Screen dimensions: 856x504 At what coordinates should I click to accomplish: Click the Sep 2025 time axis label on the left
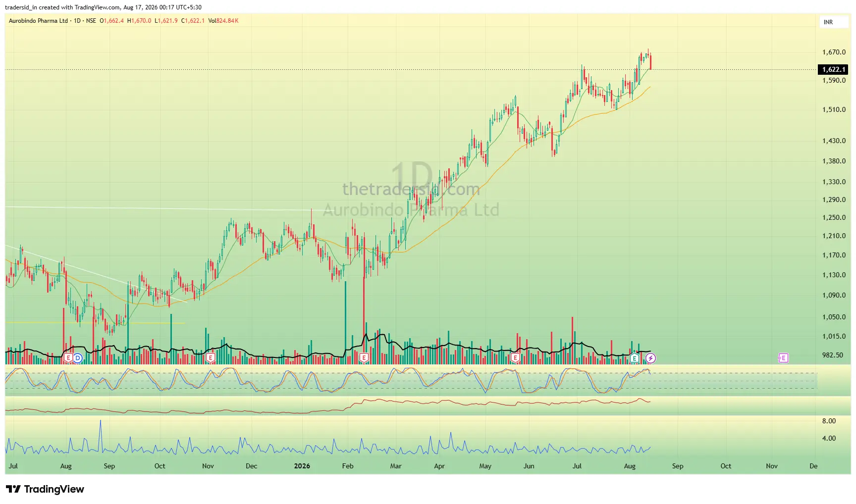click(x=109, y=466)
